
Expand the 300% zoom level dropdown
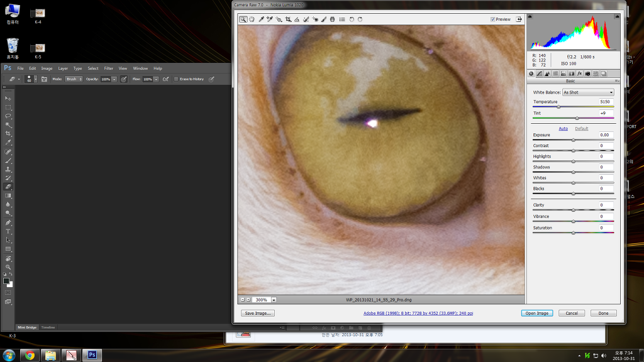274,300
